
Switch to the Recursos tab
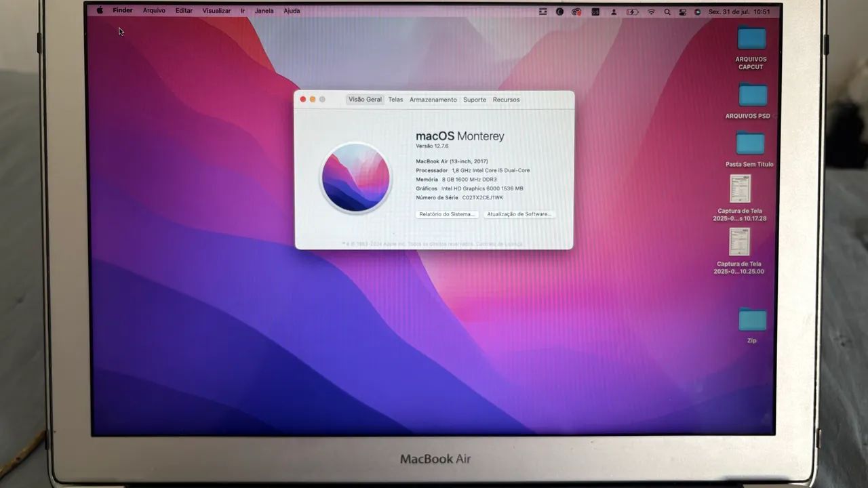click(x=506, y=100)
